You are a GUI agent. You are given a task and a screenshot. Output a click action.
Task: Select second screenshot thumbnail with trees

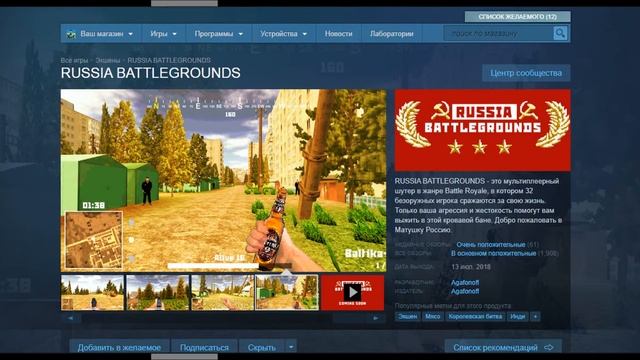(x=158, y=293)
